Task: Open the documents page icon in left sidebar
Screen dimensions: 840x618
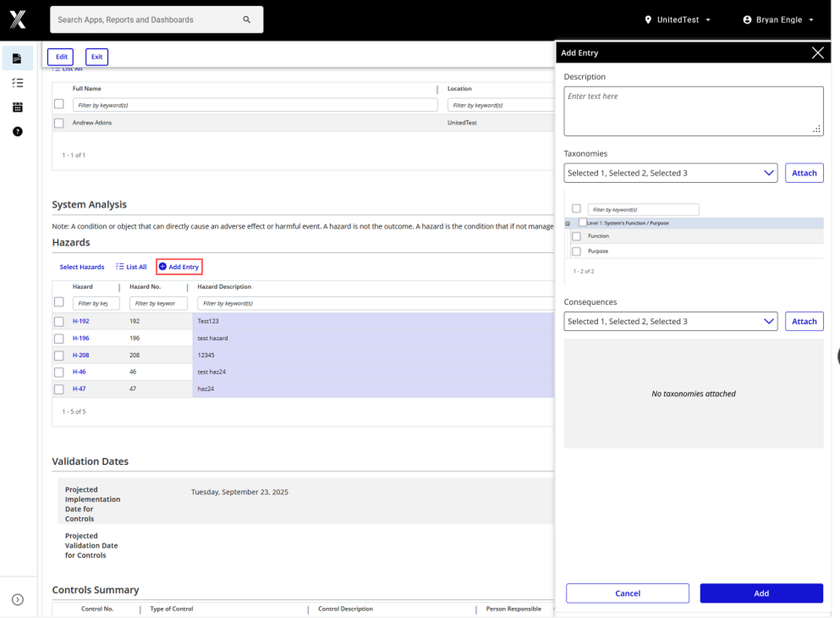Action: [x=17, y=58]
